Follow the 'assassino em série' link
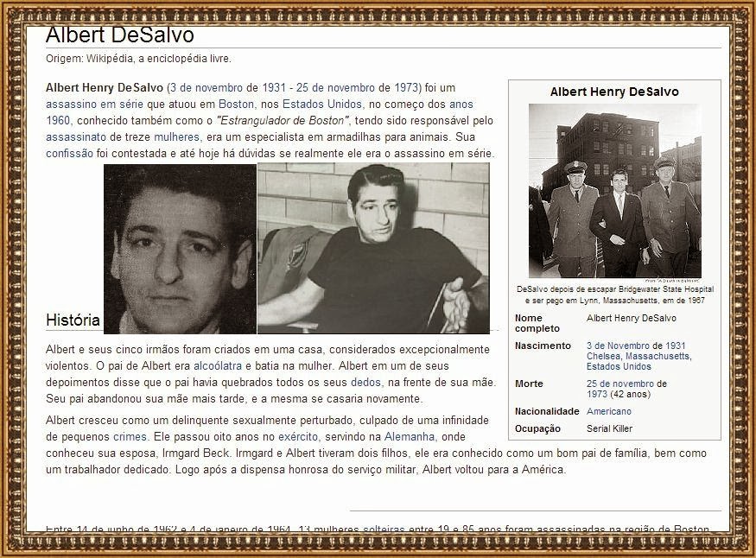 pyautogui.click(x=94, y=104)
